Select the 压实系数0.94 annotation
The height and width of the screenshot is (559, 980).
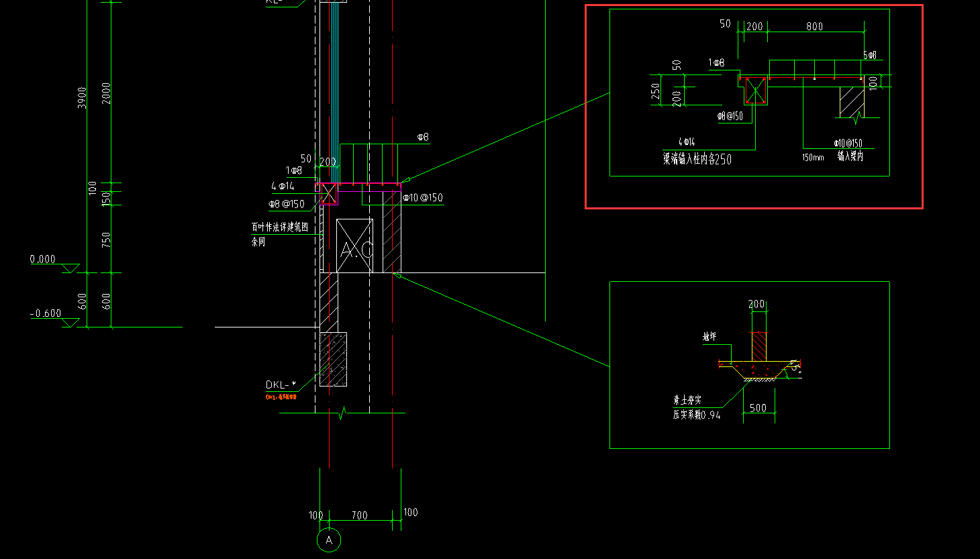click(x=697, y=415)
